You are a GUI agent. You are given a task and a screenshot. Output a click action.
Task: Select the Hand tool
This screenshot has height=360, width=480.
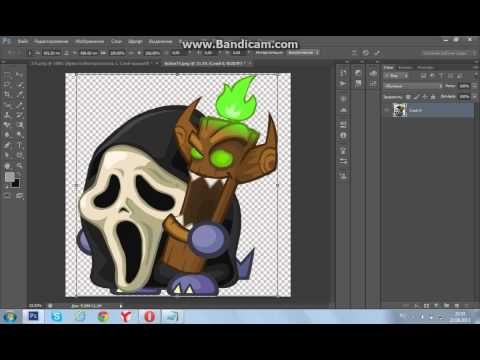(8, 166)
